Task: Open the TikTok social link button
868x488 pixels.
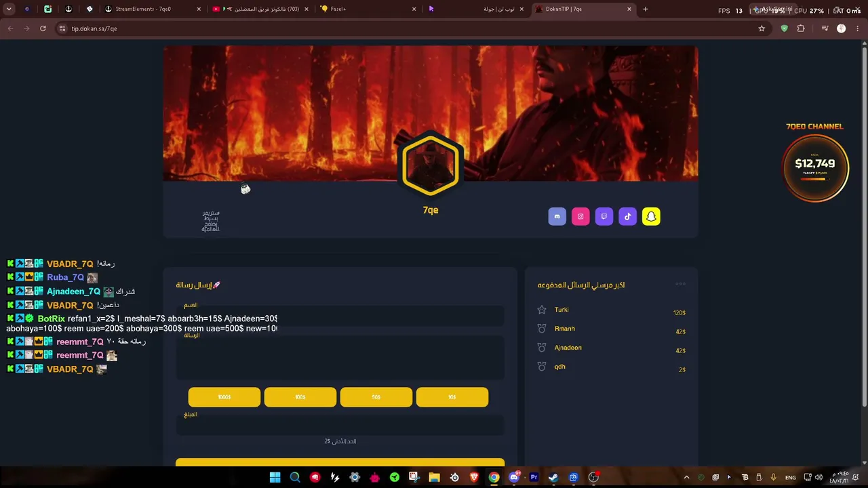Action: click(x=628, y=216)
